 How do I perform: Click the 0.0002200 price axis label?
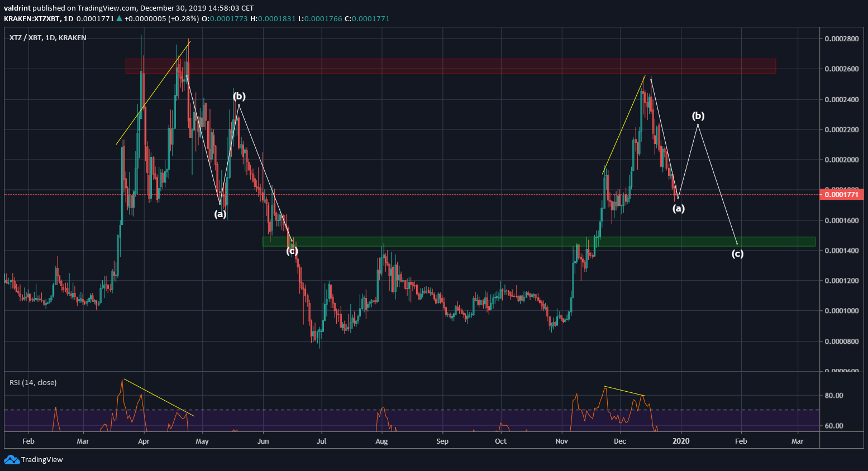pos(842,130)
